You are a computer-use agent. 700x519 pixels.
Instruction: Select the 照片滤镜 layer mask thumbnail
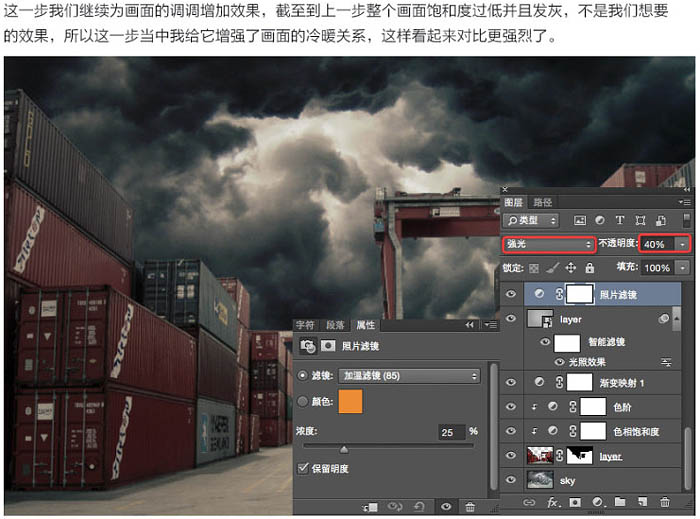580,294
